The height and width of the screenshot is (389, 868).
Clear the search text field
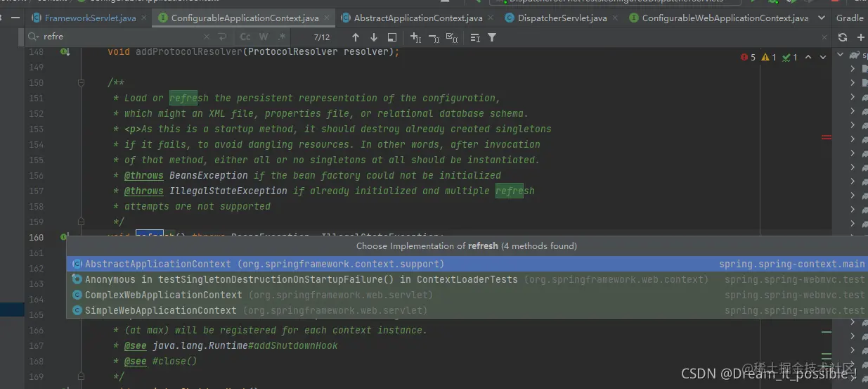point(207,37)
